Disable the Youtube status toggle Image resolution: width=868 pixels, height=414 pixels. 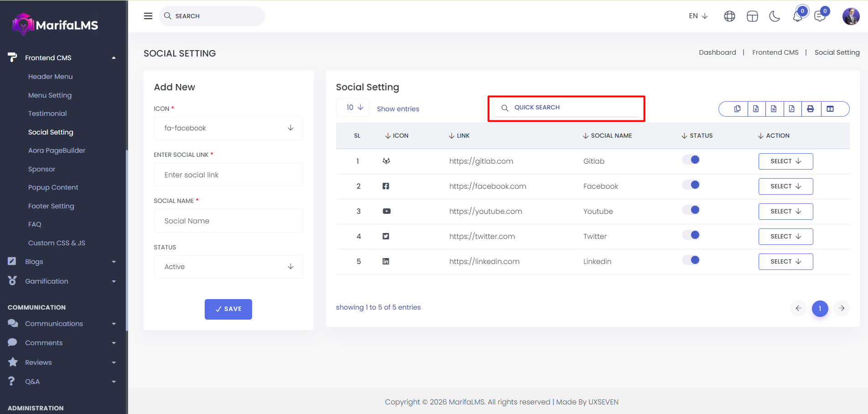[691, 210]
